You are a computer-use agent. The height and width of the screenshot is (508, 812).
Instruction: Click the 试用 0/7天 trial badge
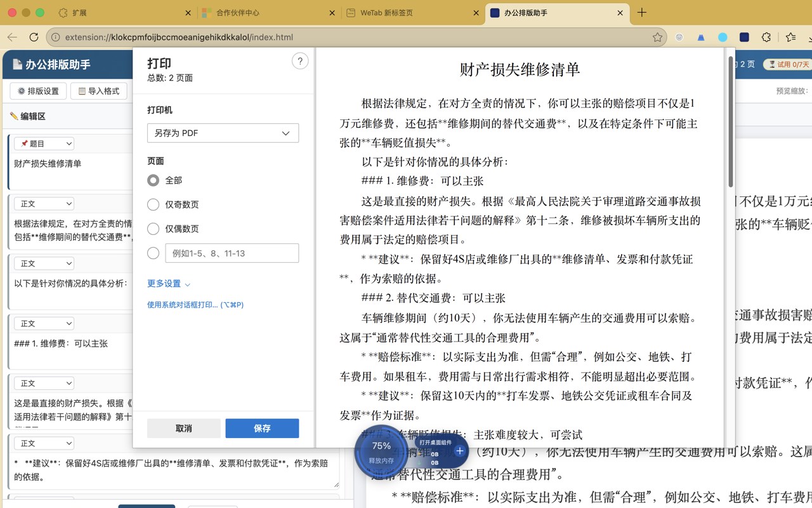tap(787, 64)
